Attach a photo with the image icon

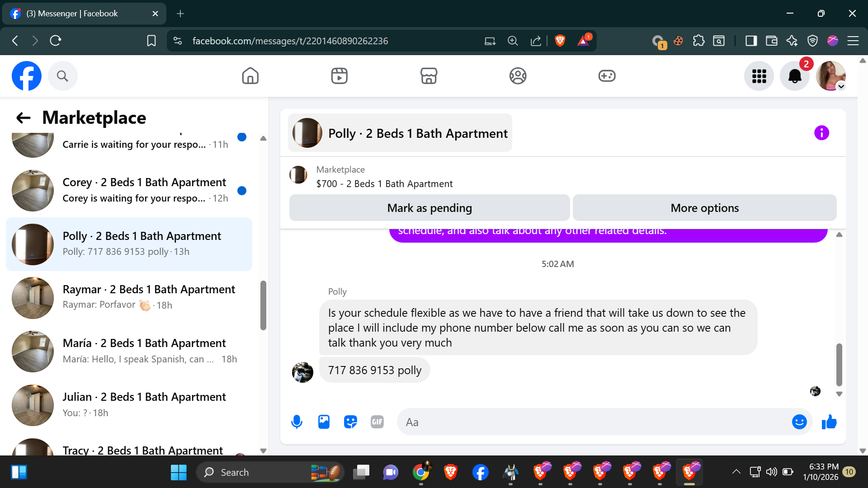(324, 422)
